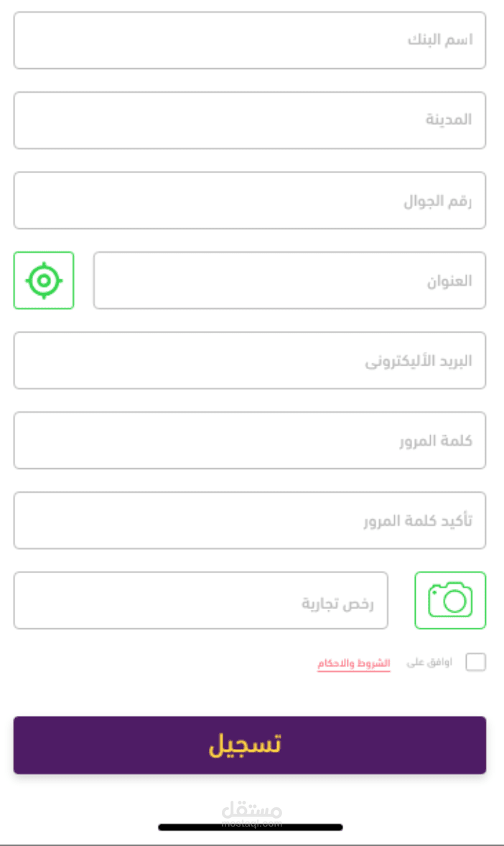Tap the location target icon beside address
The width and height of the screenshot is (504, 846).
point(44,281)
